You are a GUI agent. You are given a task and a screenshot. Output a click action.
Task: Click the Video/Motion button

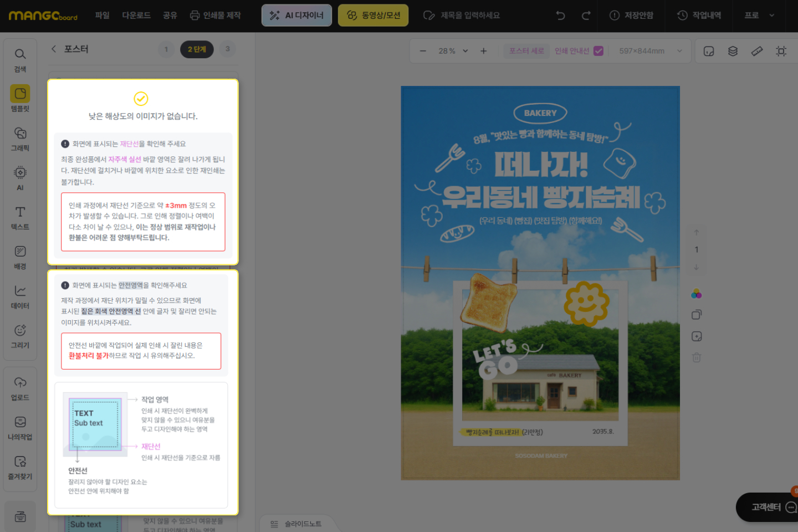click(373, 16)
